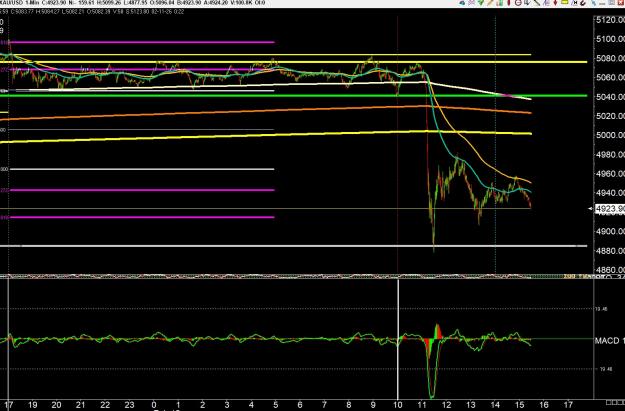Click the gray down-arrow toolbar icon
625x411 pixels.
point(527,3)
